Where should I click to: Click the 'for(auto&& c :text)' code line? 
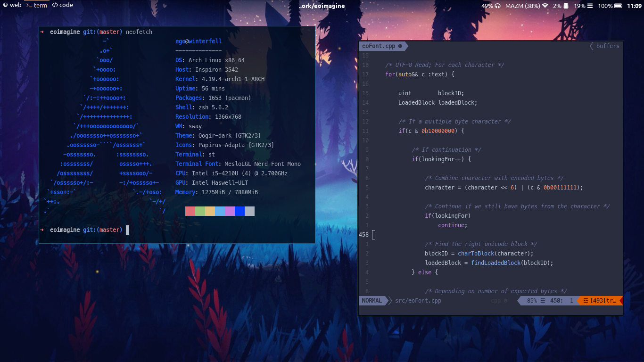click(420, 74)
